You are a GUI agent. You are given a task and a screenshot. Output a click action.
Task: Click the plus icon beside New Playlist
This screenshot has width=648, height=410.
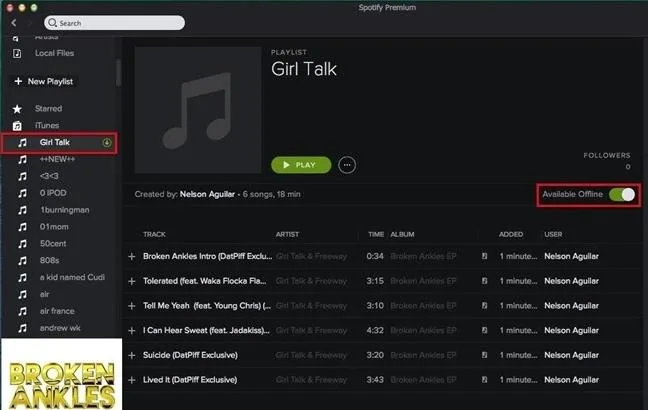pyautogui.click(x=18, y=81)
